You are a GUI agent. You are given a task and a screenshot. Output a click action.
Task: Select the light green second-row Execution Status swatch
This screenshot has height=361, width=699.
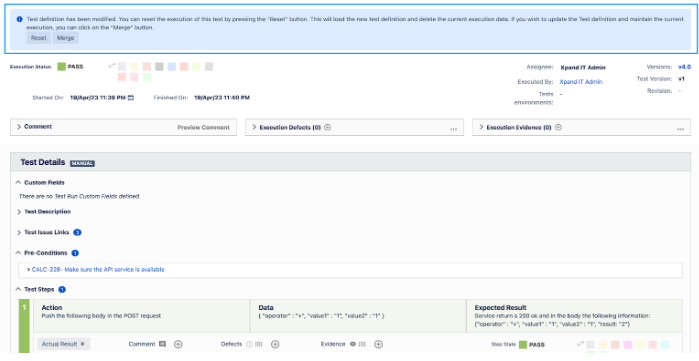coord(147,77)
